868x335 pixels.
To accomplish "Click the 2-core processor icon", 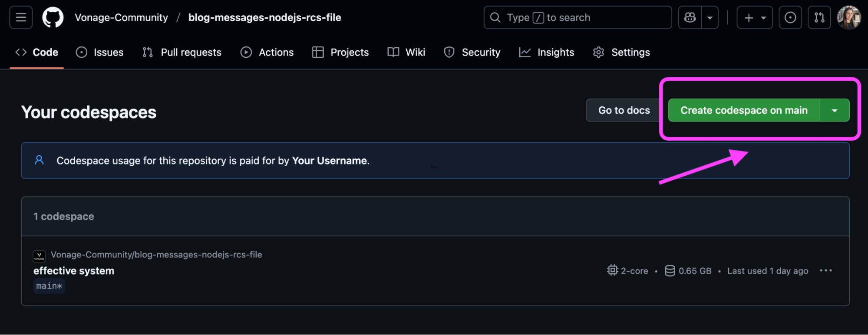I will pos(612,270).
